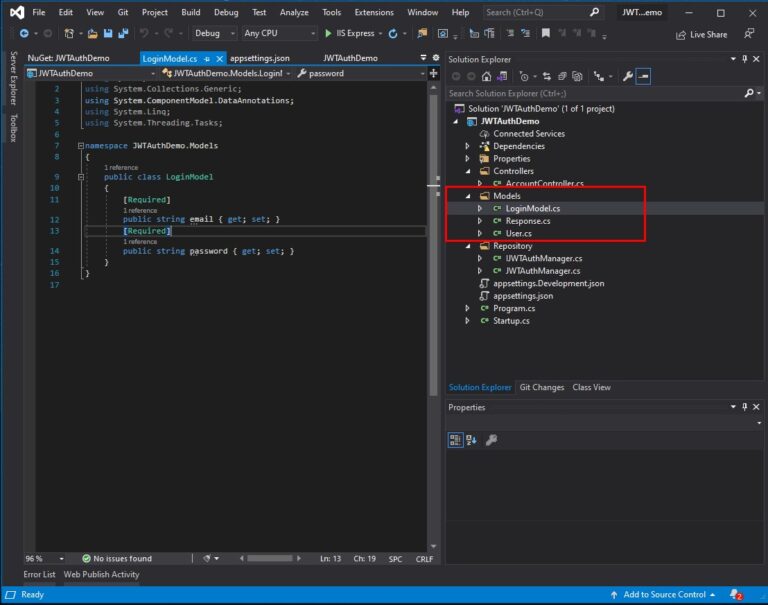Click the Collapse All icon in Solution Explorer

pos(562,76)
